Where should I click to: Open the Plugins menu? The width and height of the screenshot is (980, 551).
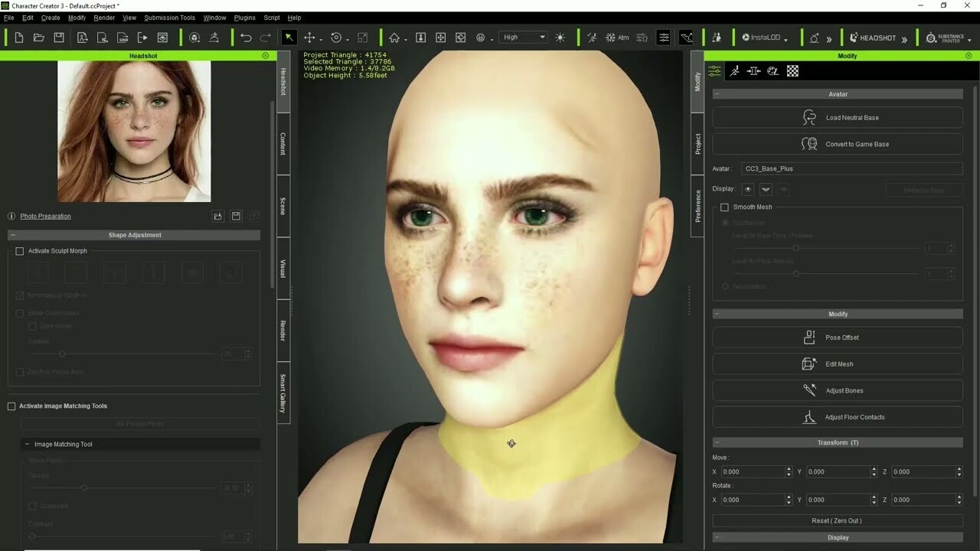pos(244,17)
